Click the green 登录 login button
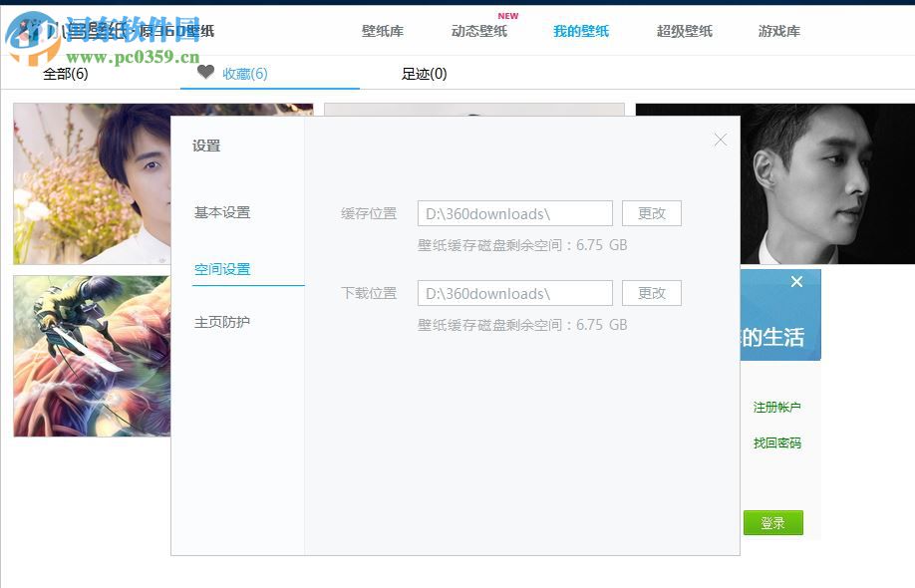915x588 pixels. 773,522
